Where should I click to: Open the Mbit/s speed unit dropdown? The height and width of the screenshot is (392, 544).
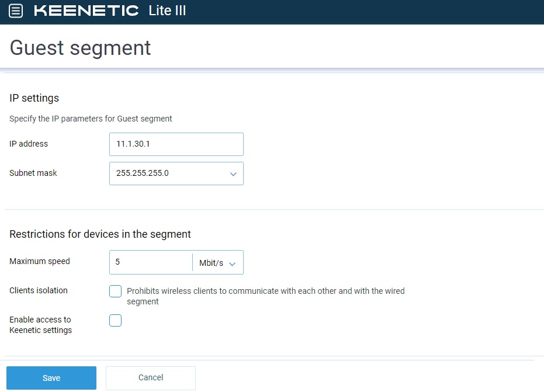[x=217, y=263]
